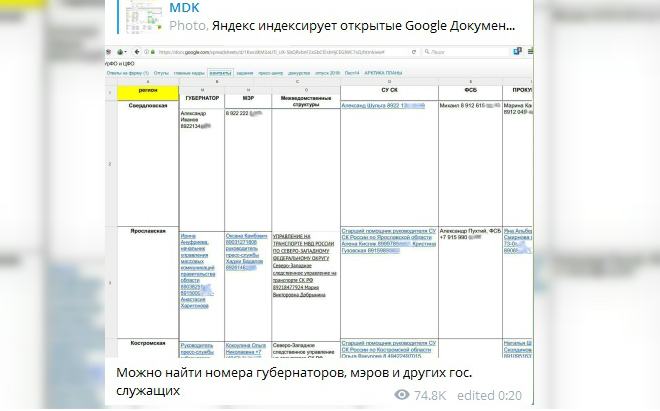Image resolution: width=660 pixels, height=411 pixels.
Task: Switch to the 'задания' sheet tab
Action: [245, 73]
